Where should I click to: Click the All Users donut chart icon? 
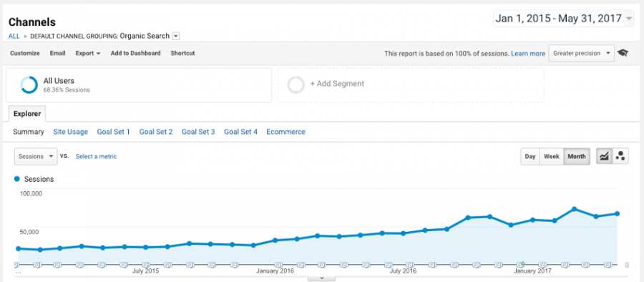tap(29, 85)
